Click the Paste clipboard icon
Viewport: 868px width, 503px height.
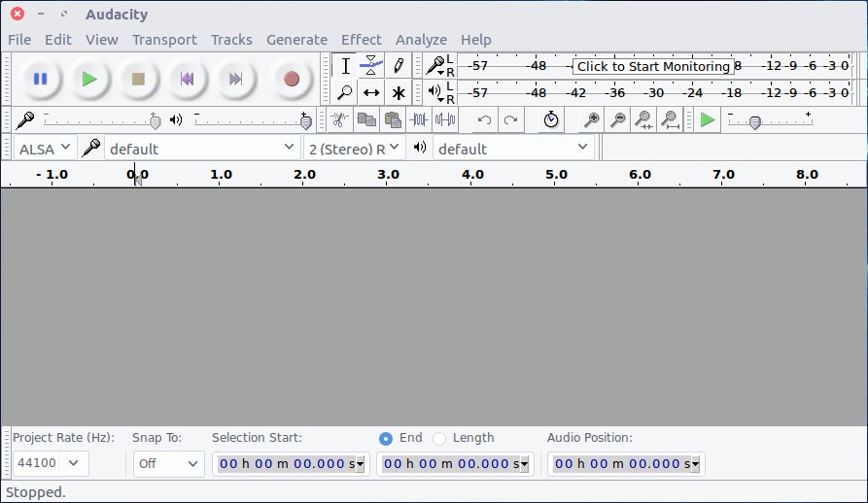point(393,120)
